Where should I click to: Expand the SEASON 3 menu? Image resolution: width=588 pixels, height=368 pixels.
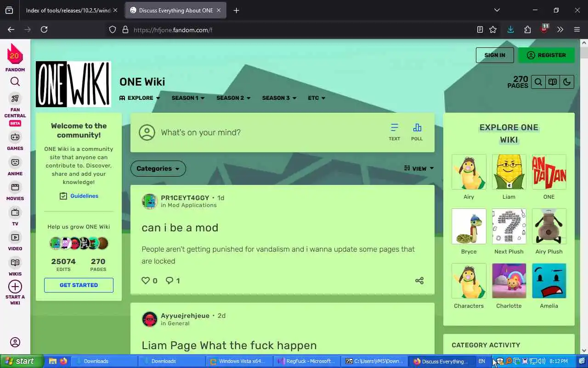coord(279,98)
